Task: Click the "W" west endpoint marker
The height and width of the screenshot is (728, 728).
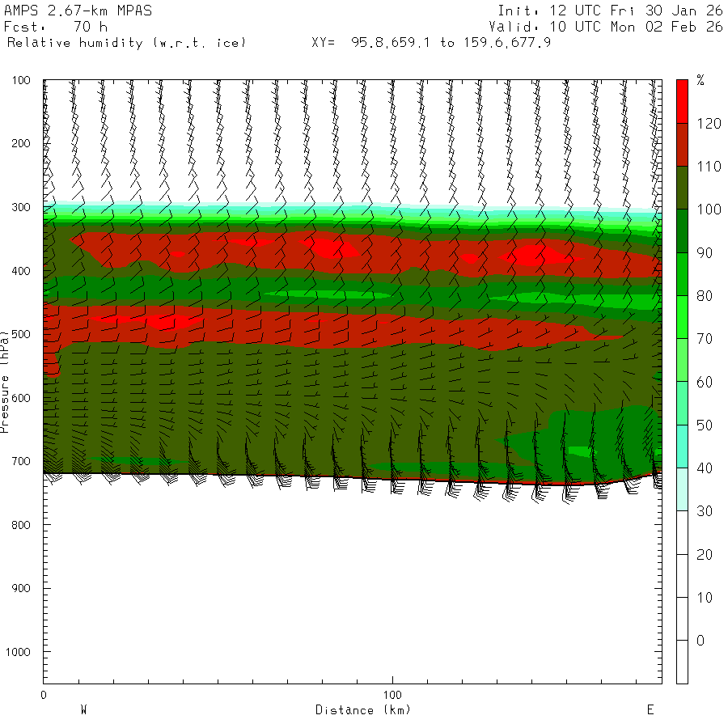Action: click(x=83, y=710)
